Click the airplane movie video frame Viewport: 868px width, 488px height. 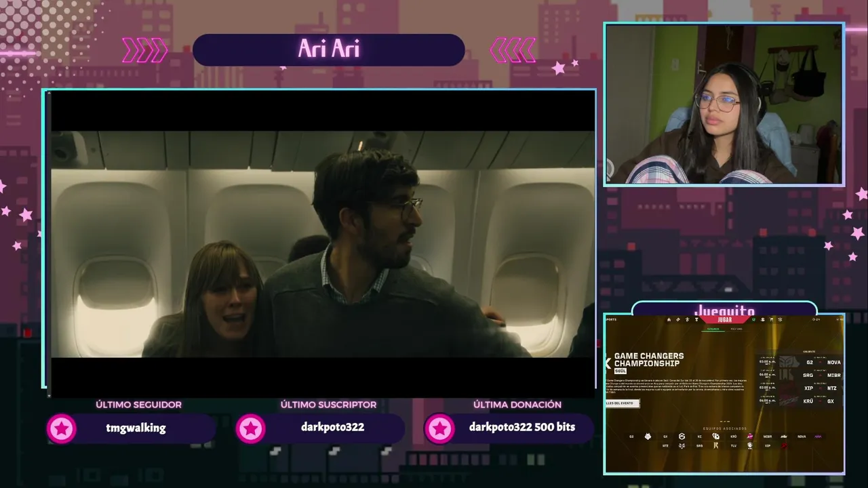[323, 244]
